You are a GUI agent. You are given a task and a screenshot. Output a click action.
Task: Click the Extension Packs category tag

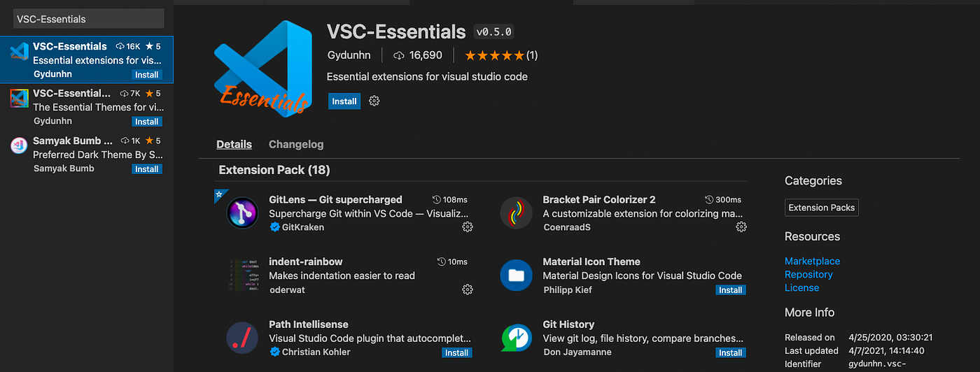(821, 208)
